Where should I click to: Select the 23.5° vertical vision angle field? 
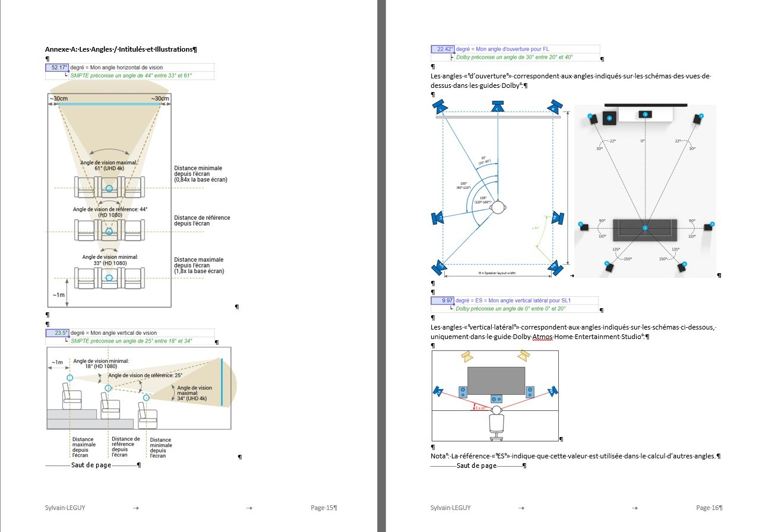58,333
